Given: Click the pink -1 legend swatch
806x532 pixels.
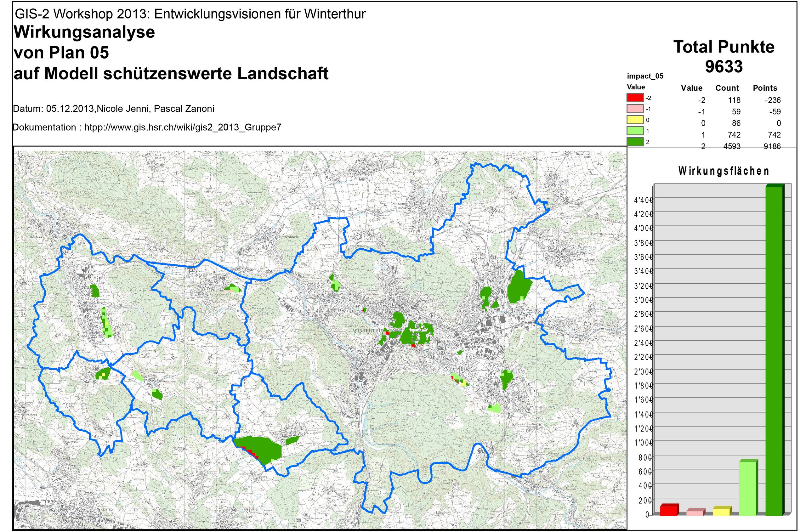Looking at the screenshot, I should (x=635, y=109).
